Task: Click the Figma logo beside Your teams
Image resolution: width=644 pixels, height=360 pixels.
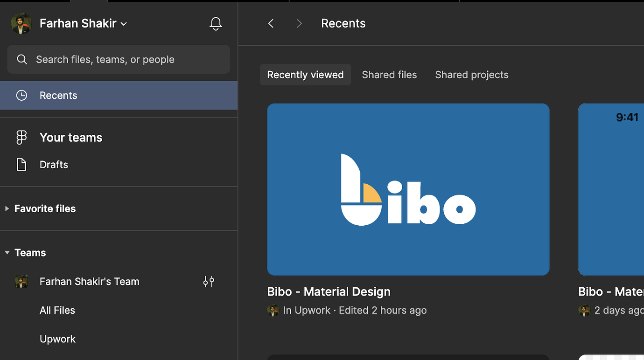Action: [x=21, y=138]
